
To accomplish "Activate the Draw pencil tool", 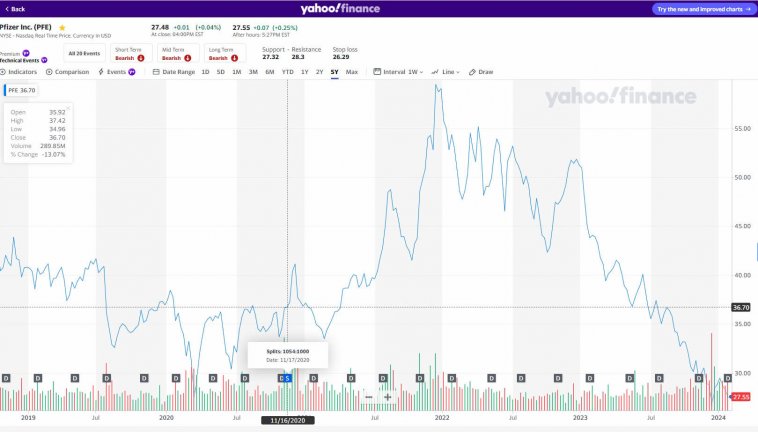I will point(481,72).
